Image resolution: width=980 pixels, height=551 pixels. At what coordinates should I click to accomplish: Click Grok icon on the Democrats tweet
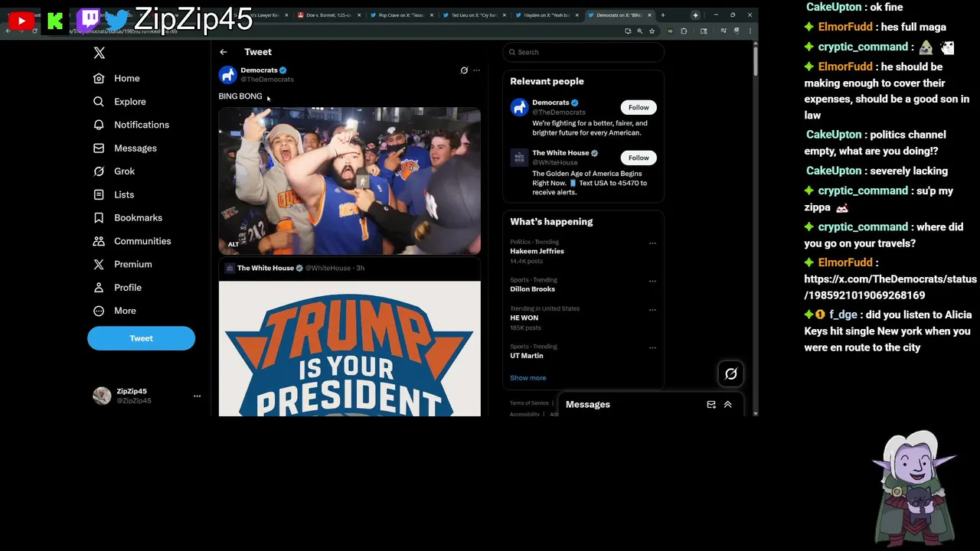tap(464, 70)
